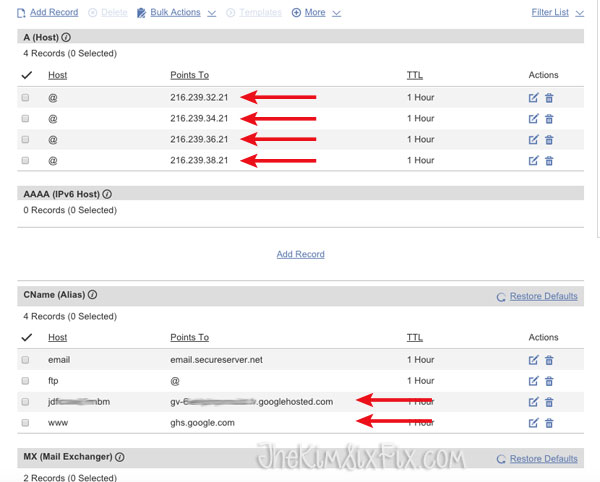
Task: Open info icon next to MX (Mail Exchanger)
Action: click(120, 457)
